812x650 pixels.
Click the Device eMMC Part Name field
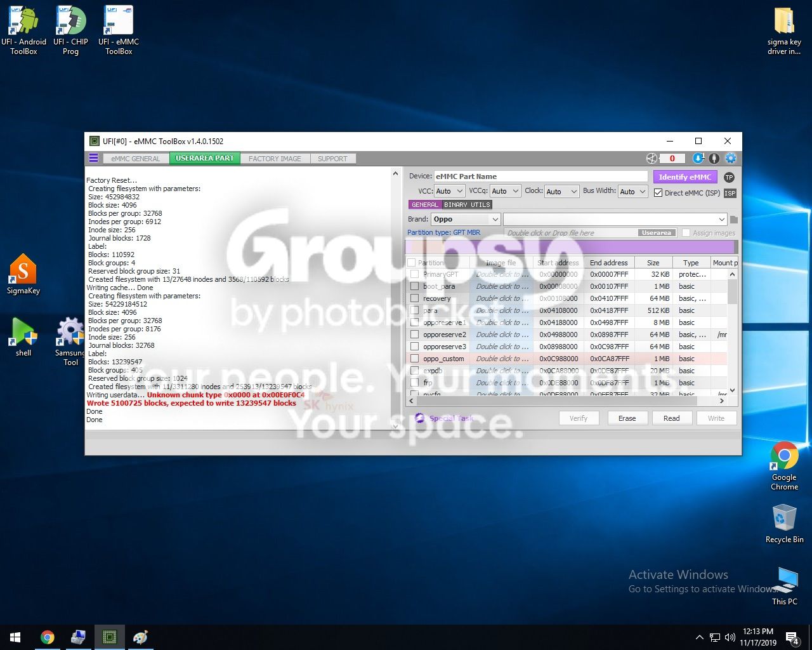(540, 176)
